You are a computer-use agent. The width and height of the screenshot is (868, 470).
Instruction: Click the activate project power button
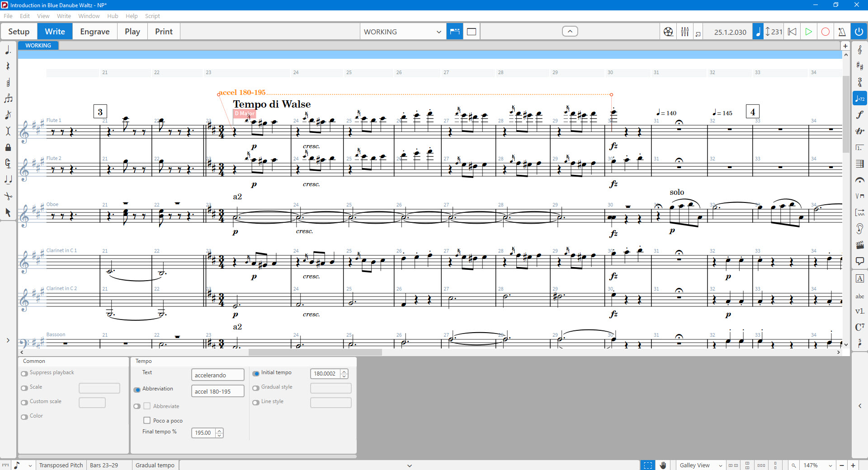click(x=859, y=32)
